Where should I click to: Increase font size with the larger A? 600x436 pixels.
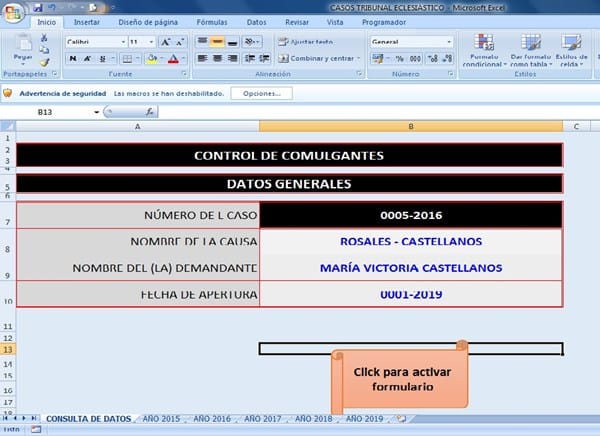[165, 42]
